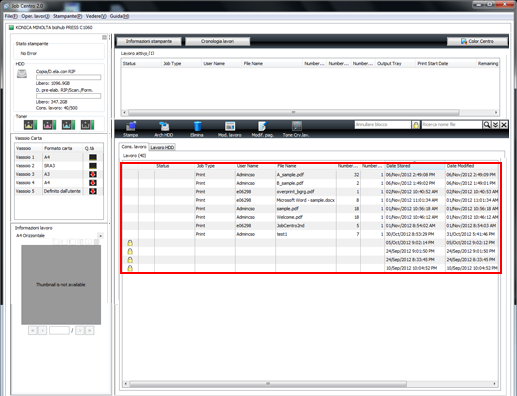Click the Informazioni stampante button
This screenshot has width=517, height=396.
pyautogui.click(x=149, y=41)
